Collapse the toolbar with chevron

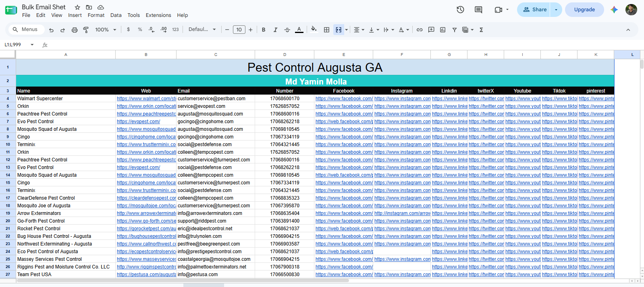tap(628, 30)
